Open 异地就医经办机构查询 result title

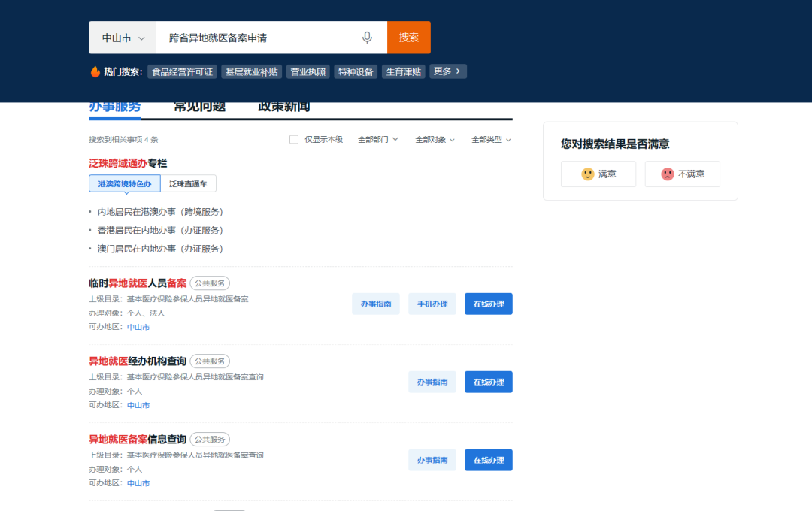click(x=138, y=361)
